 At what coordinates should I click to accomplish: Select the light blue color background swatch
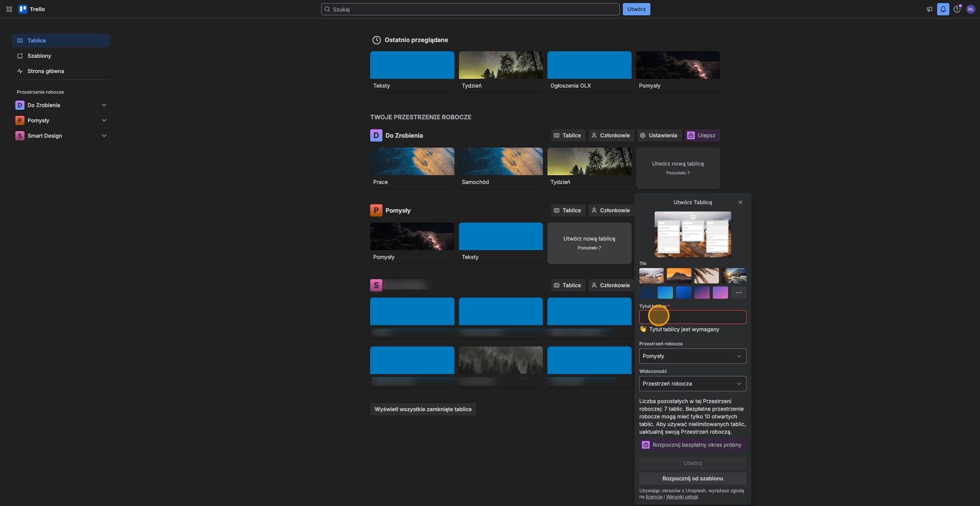coord(665,293)
